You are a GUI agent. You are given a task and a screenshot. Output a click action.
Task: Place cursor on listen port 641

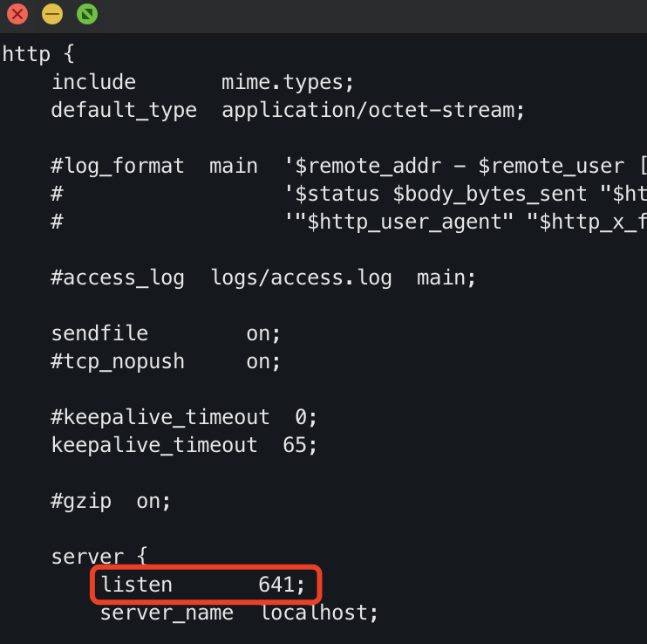coord(276,586)
